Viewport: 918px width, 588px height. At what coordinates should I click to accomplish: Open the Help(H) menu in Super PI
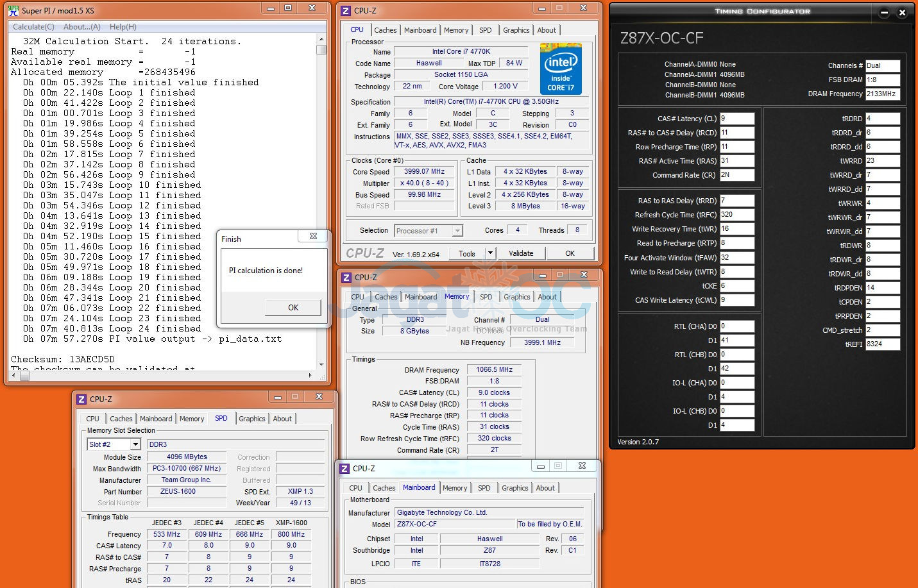(123, 27)
